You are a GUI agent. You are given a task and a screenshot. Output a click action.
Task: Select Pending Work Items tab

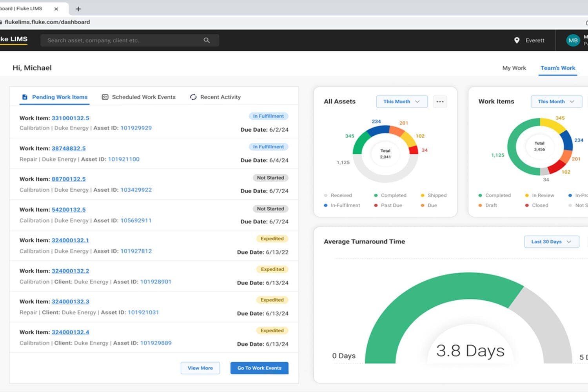point(54,97)
